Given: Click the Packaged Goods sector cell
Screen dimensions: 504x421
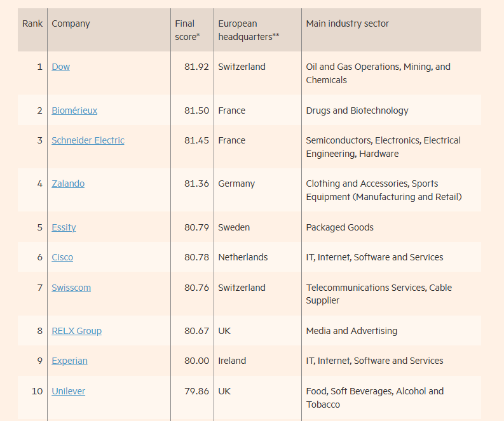Looking at the screenshot, I should click(339, 227).
